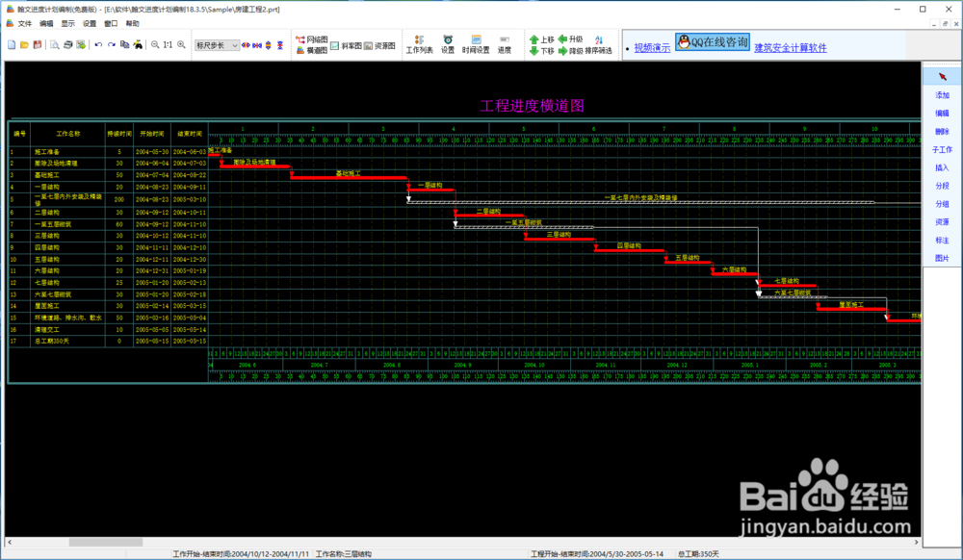This screenshot has width=963, height=560.
Task: Click the 2004-07-04 start date cell
Action: click(152, 175)
